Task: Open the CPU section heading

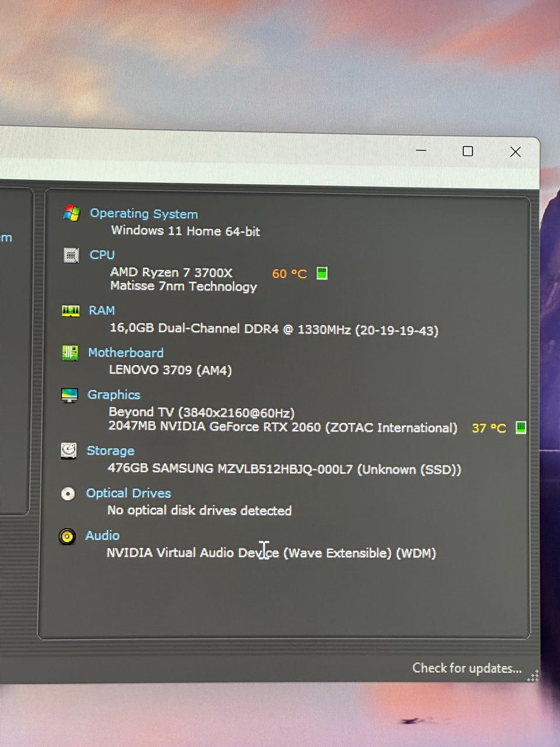Action: (x=102, y=255)
